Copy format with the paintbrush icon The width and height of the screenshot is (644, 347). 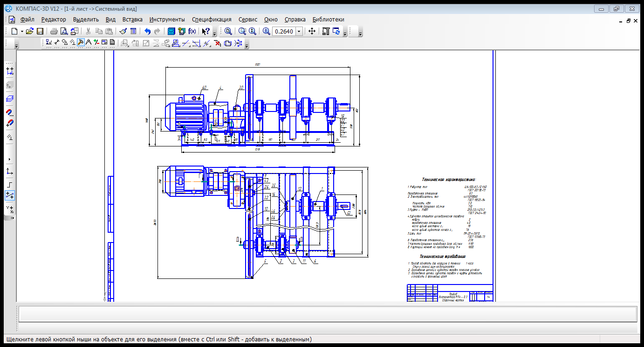[x=123, y=31]
